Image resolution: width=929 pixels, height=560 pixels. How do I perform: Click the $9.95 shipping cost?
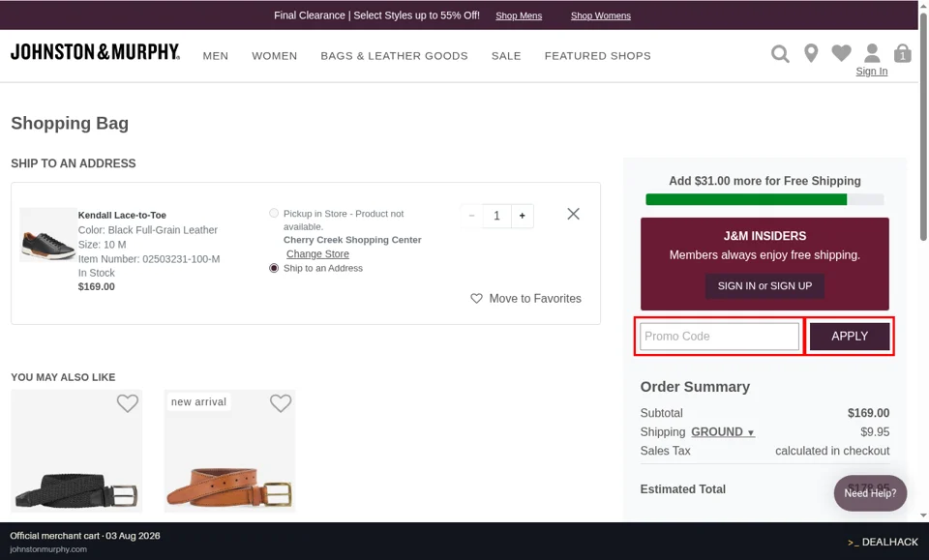(875, 432)
